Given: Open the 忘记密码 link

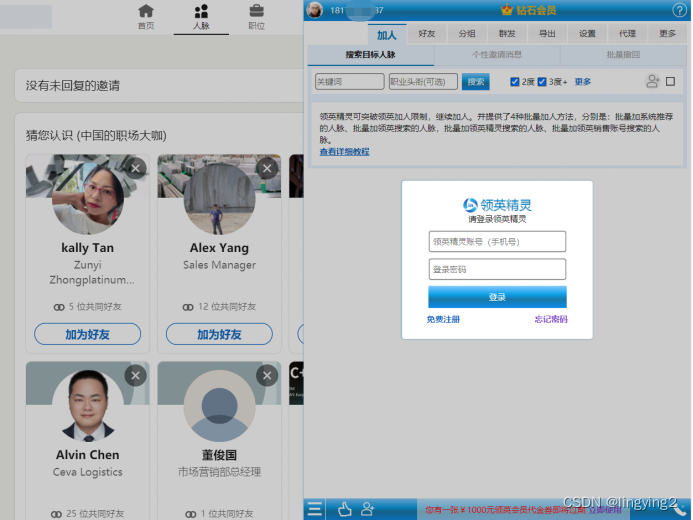Looking at the screenshot, I should pos(551,319).
